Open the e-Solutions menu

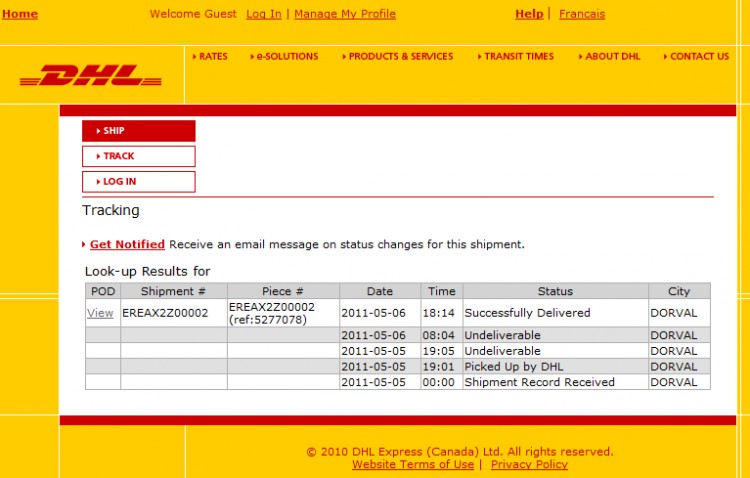pos(286,57)
